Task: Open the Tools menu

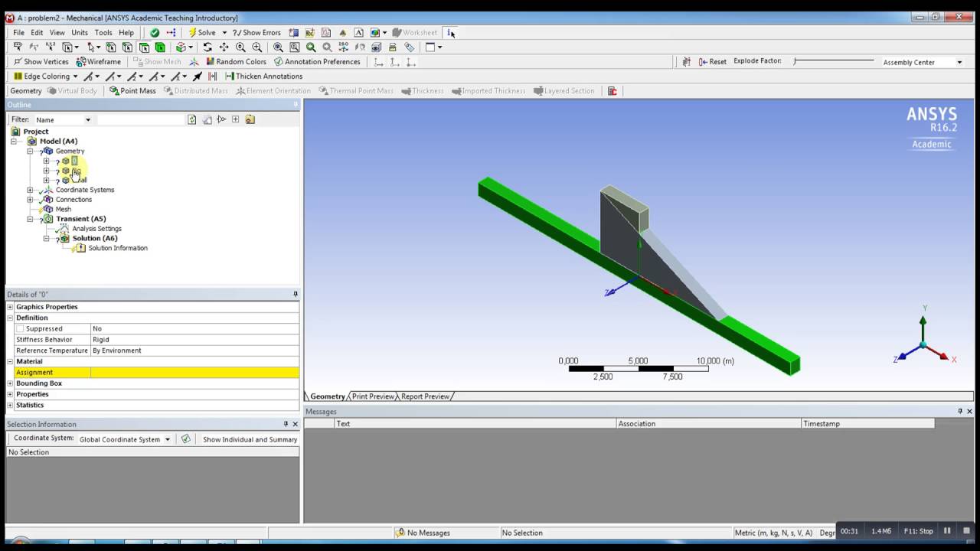Action: click(103, 33)
